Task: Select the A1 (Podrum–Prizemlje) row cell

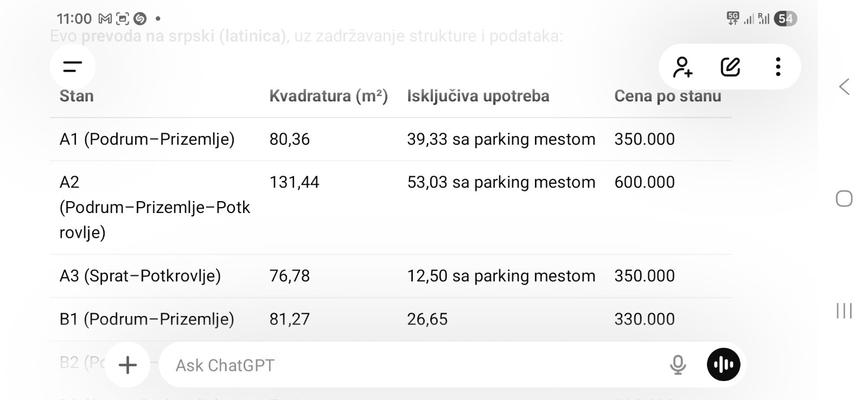Action: pos(147,139)
